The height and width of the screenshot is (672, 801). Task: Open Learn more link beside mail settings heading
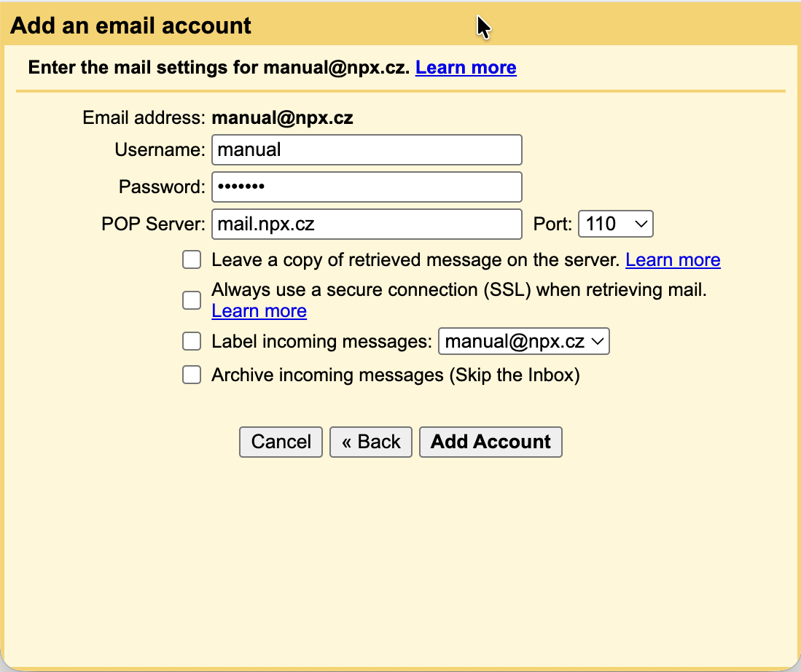pyautogui.click(x=466, y=68)
